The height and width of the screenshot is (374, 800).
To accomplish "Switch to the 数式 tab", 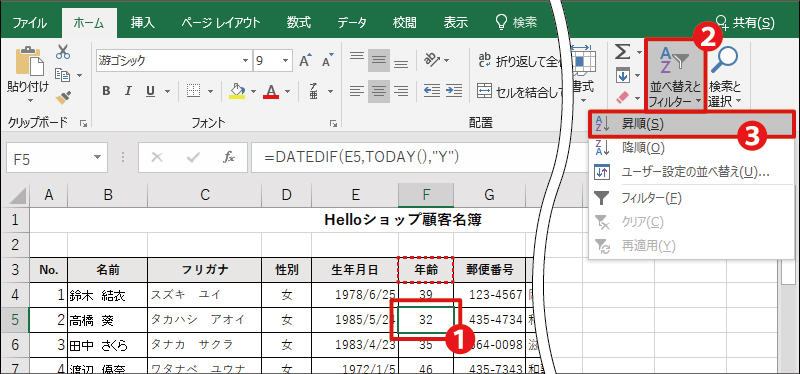I will tap(299, 23).
